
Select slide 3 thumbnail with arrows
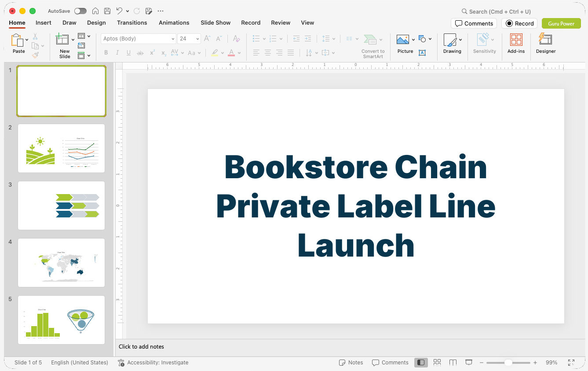coord(61,206)
